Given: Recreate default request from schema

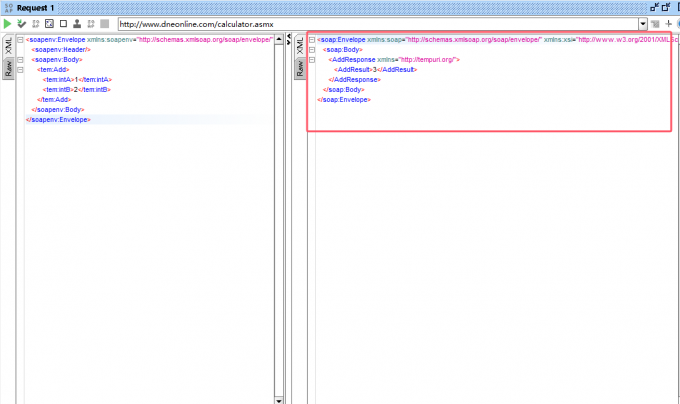Looking at the screenshot, I should click(49, 24).
